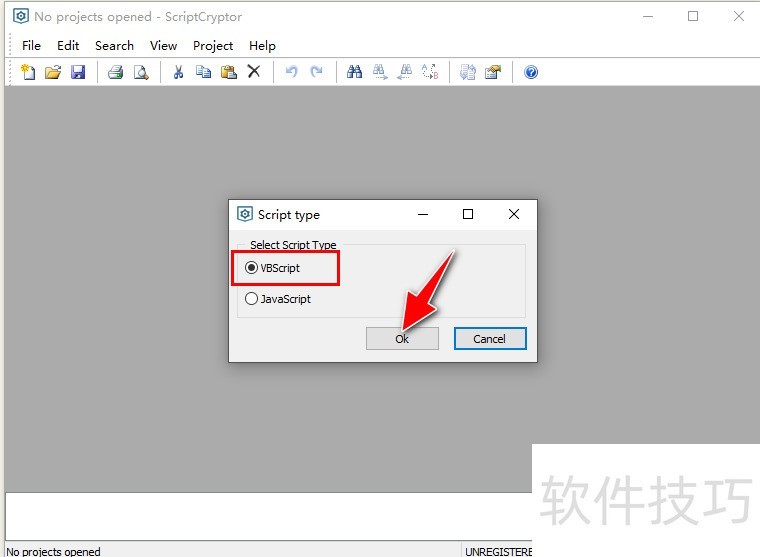
Task: Click the Undo arrow icon
Action: [x=292, y=72]
